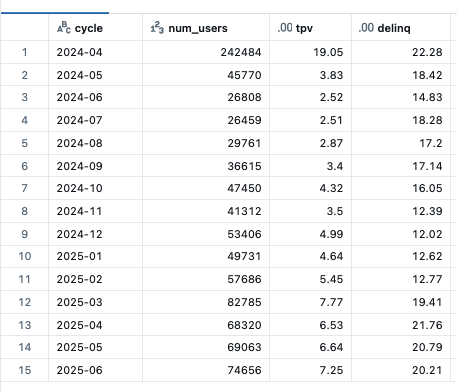Select the active tab underlined in blue

click(55, 7)
